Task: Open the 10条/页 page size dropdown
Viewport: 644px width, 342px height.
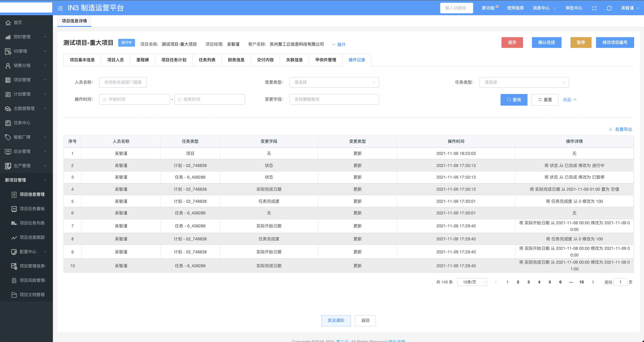Action: (x=472, y=282)
